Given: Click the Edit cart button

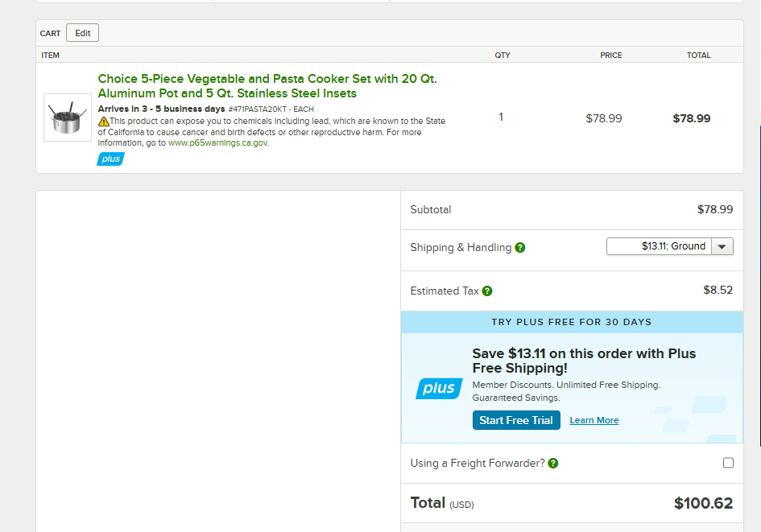Looking at the screenshot, I should 82,33.
